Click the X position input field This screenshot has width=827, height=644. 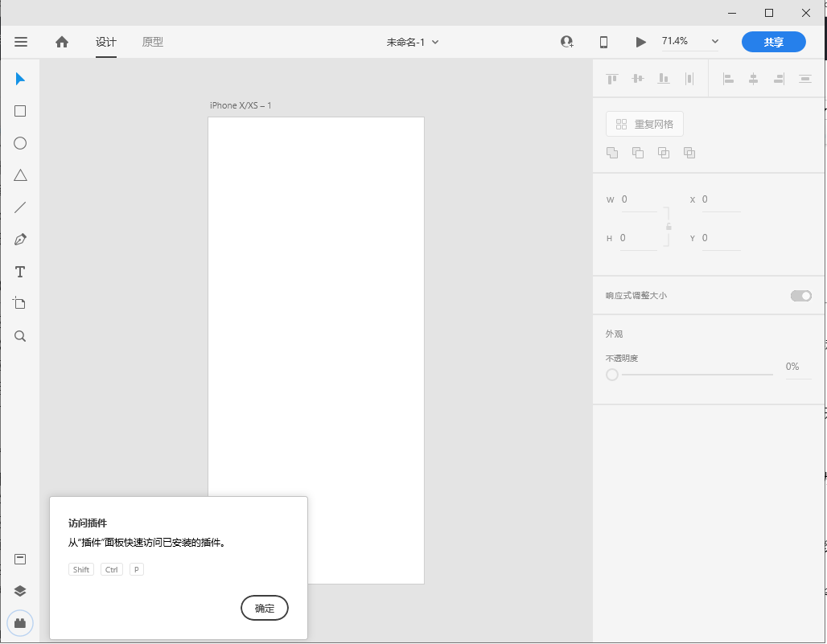click(721, 200)
